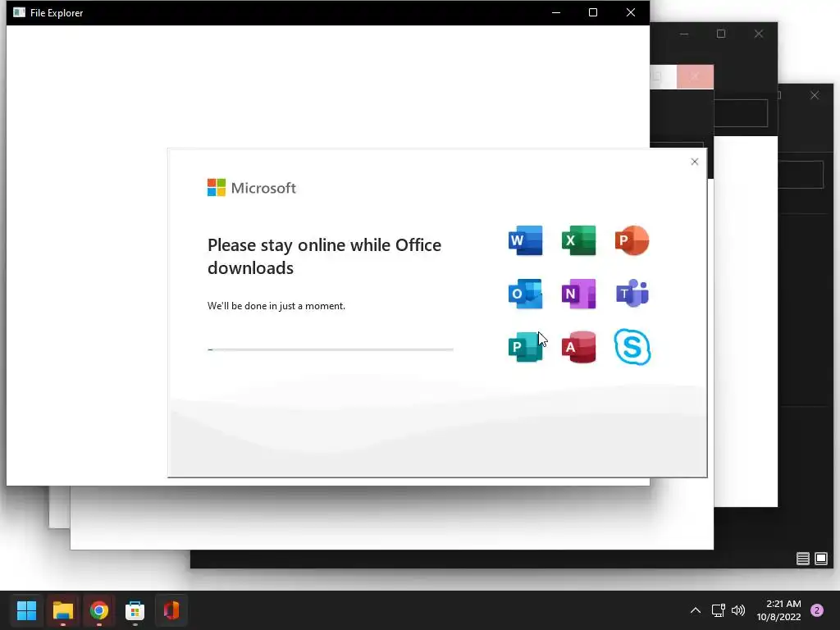Minimize the File Explorer window
Screen dimensions: 840x630
pyautogui.click(x=556, y=12)
